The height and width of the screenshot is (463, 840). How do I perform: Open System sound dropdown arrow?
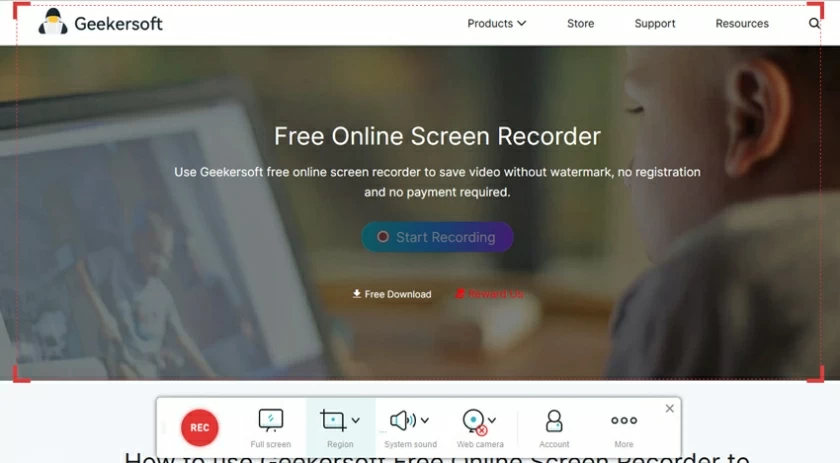[425, 421]
